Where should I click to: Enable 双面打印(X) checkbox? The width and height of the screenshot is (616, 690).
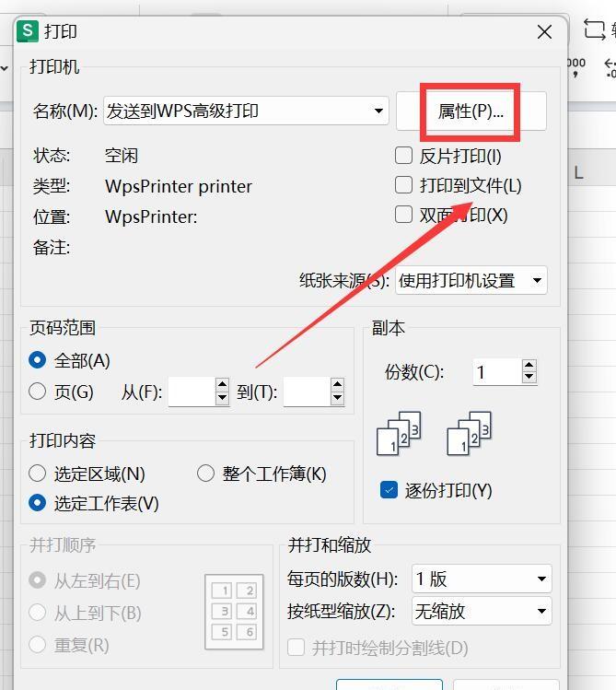coord(403,216)
